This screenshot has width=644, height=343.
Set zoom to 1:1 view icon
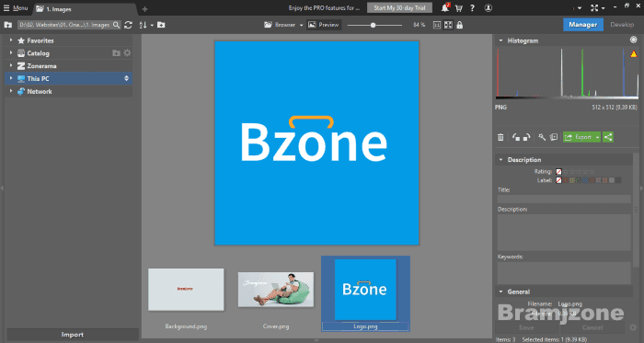tap(437, 25)
